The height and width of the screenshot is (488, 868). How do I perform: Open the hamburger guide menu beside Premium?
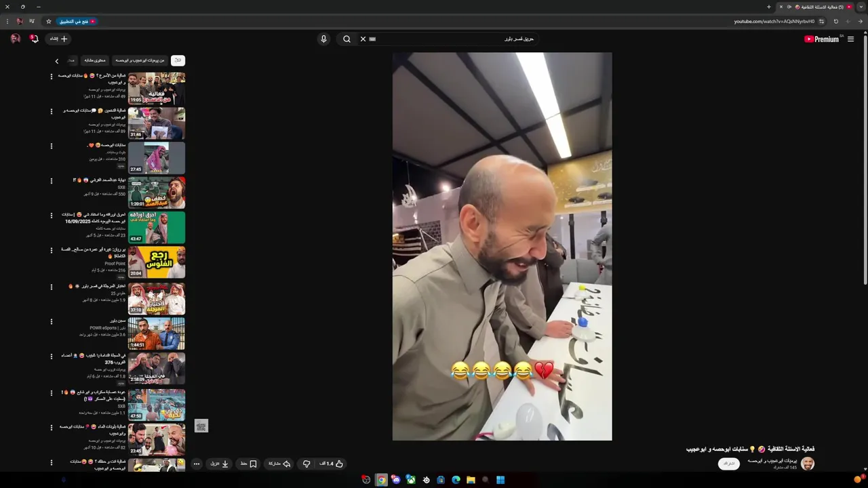pyautogui.click(x=850, y=39)
